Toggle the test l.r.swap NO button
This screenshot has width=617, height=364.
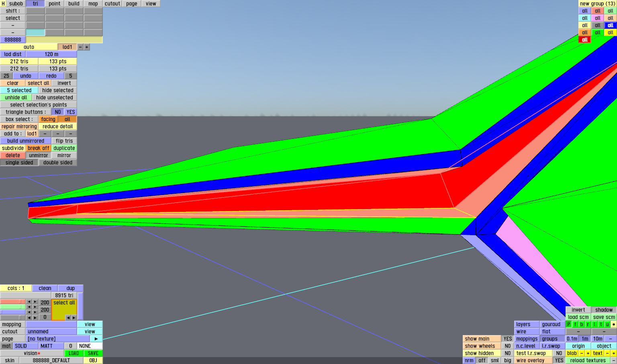tap(559, 353)
